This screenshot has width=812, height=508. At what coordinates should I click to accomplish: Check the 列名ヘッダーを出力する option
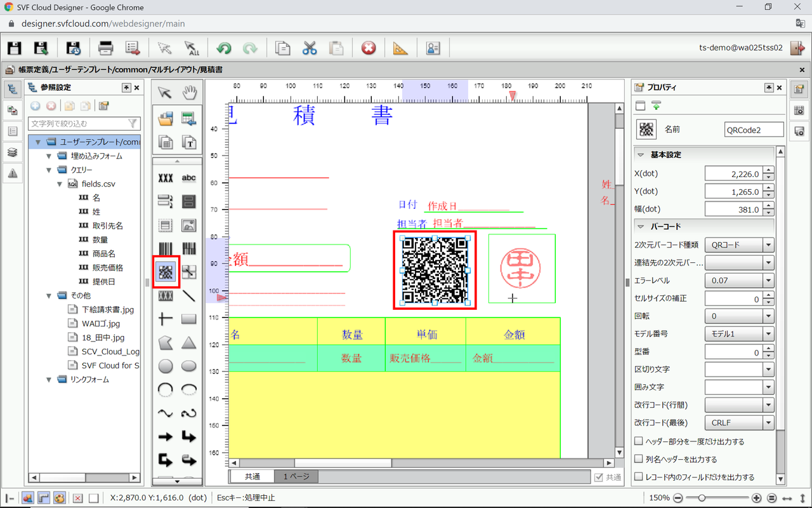click(639, 459)
